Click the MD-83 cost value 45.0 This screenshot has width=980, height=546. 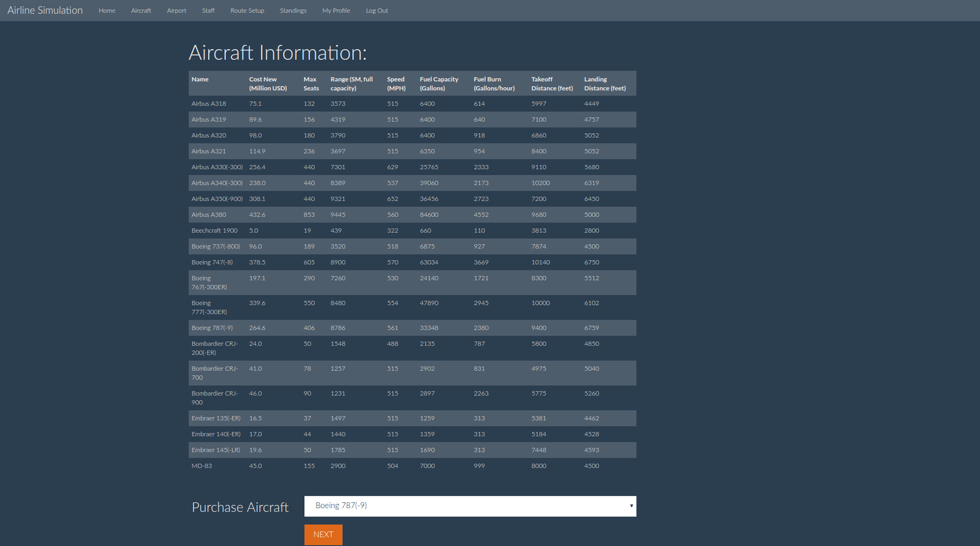pyautogui.click(x=255, y=466)
